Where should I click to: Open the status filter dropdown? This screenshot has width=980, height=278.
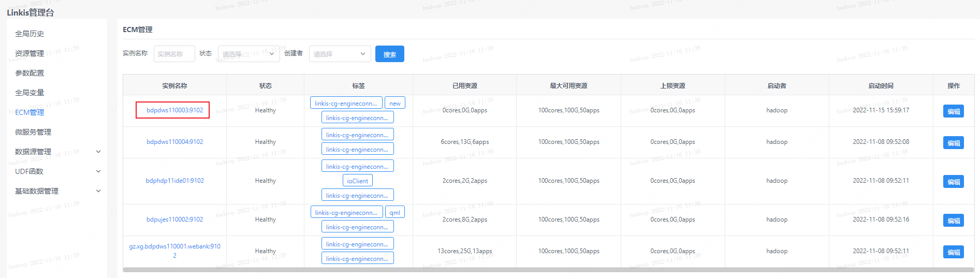coord(248,54)
